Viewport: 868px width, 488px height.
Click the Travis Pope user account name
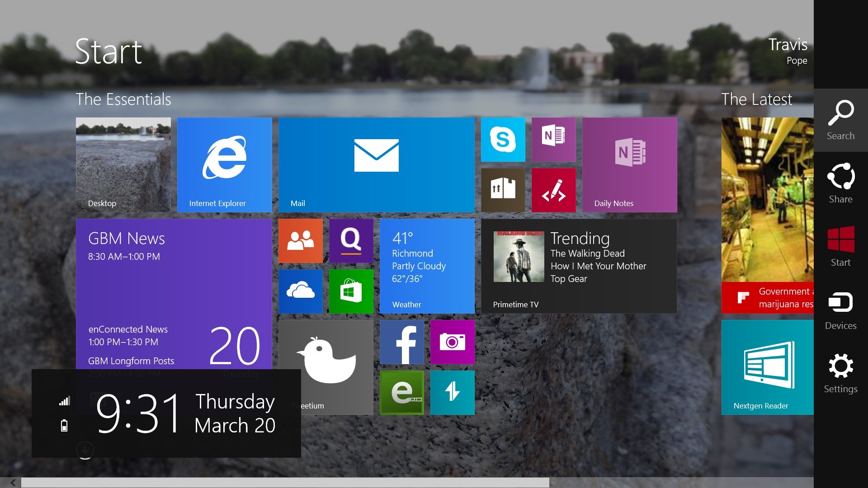[x=788, y=51]
